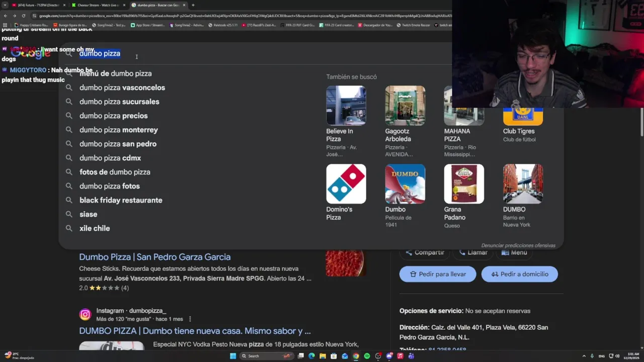Open Microsoft Store taskbar icon

coord(334,356)
